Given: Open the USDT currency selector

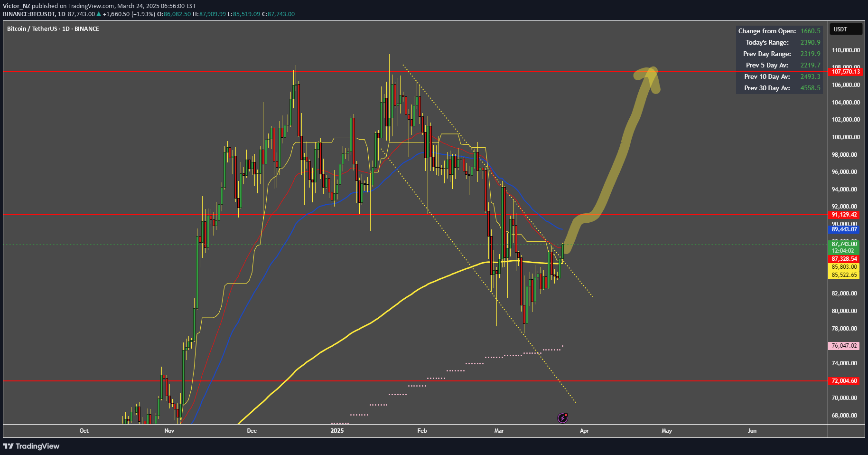Looking at the screenshot, I should 846,29.
